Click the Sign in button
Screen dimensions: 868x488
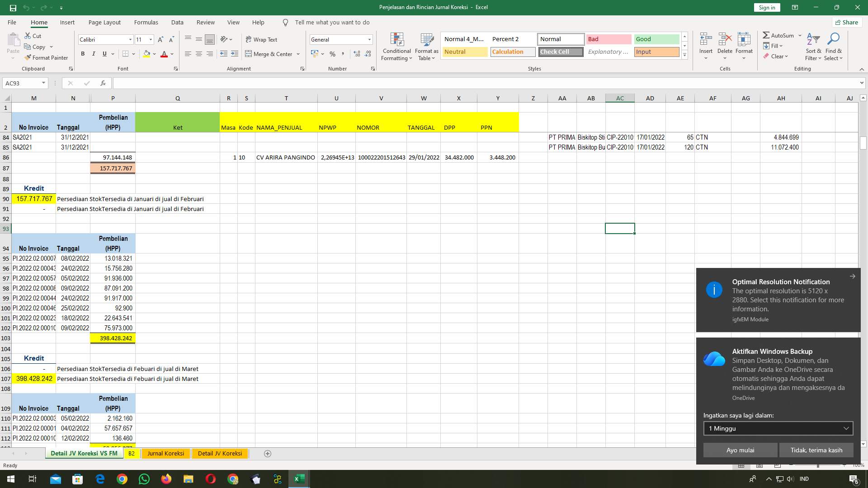pos(767,7)
